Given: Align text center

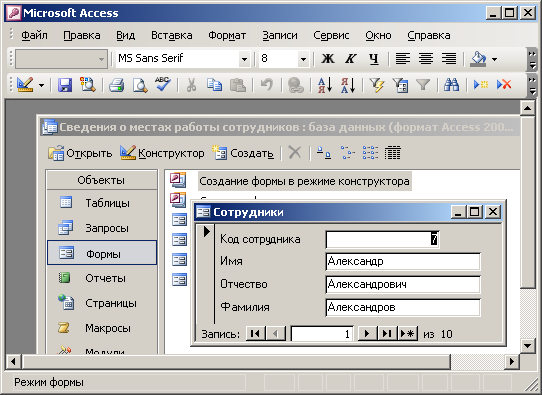Looking at the screenshot, I should (x=426, y=59).
